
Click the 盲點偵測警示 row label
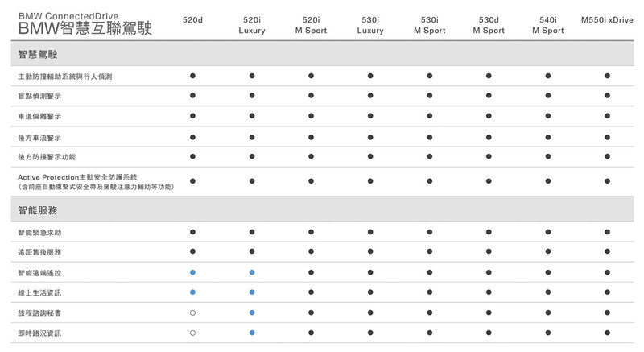pos(39,96)
